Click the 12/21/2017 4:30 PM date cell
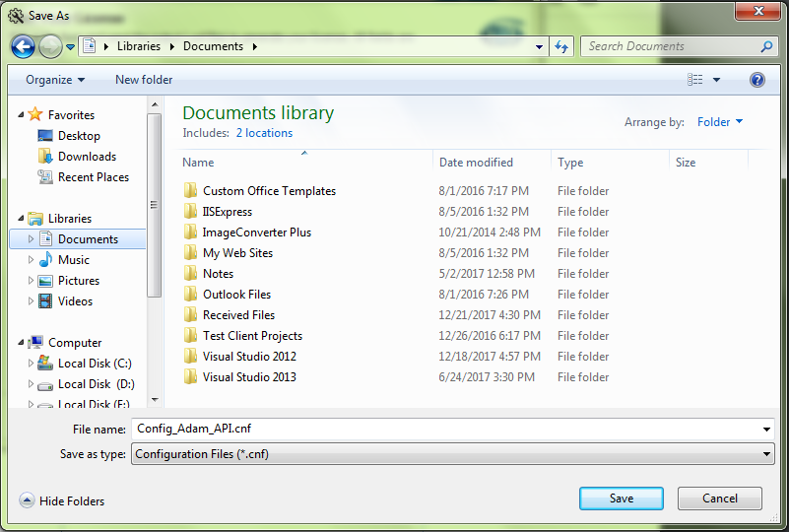The width and height of the screenshot is (789, 532). [x=490, y=315]
